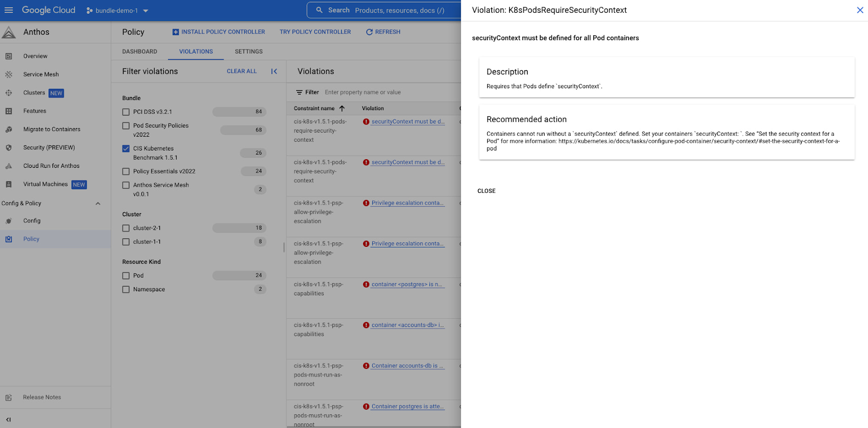Click the Migrate to Containers icon
Viewport: 868px width, 428px height.
9,130
